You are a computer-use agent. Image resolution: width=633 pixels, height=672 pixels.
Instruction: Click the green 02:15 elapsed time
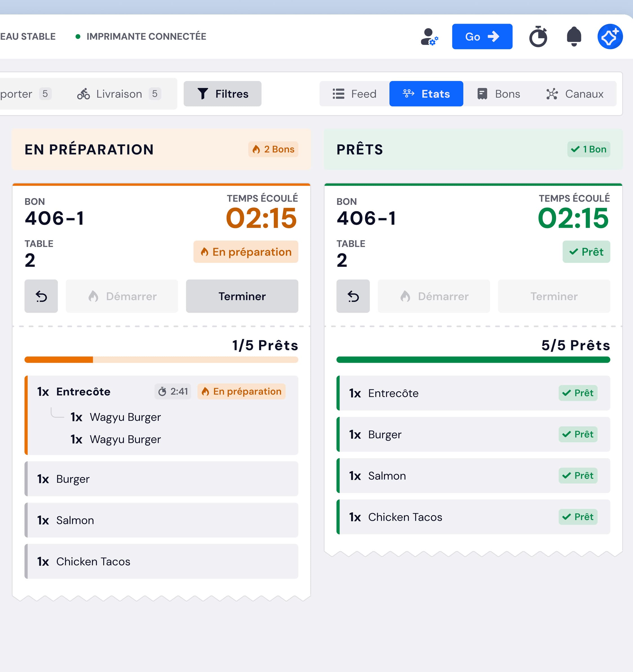click(x=573, y=218)
